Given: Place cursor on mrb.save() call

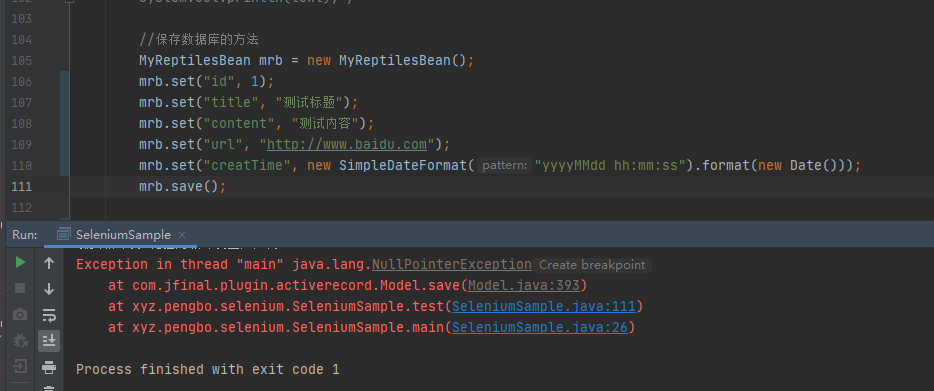Looking at the screenshot, I should pyautogui.click(x=182, y=186).
